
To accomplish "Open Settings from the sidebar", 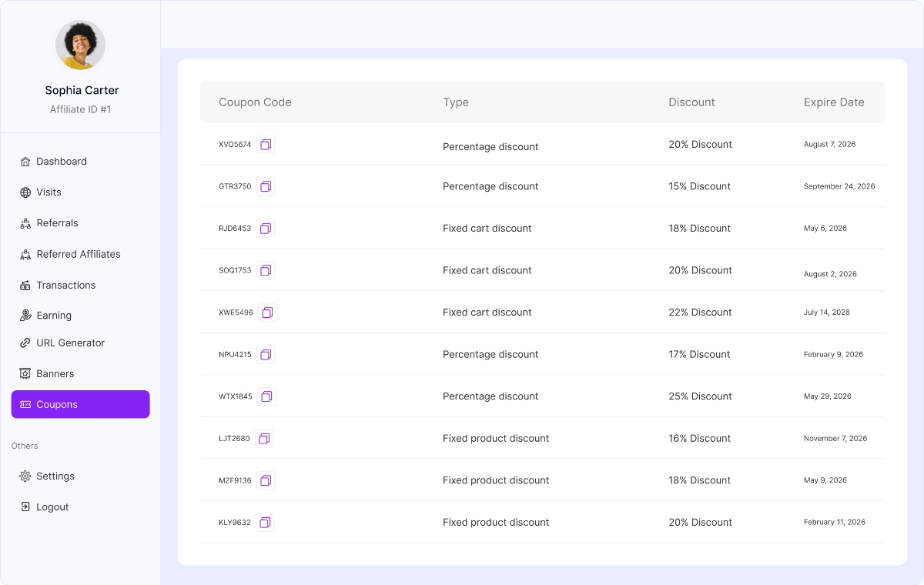I will pyautogui.click(x=55, y=476).
